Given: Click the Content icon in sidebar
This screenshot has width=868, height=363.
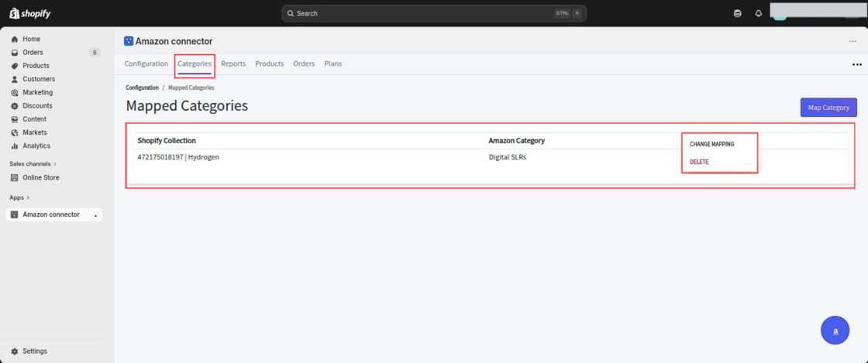Looking at the screenshot, I should (15, 119).
